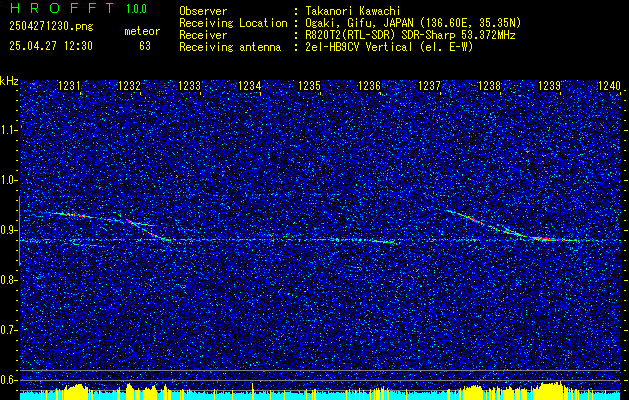The height and width of the screenshot is (400, 629).
Task: Click the red echo streak near 1231
Action: 77,215
